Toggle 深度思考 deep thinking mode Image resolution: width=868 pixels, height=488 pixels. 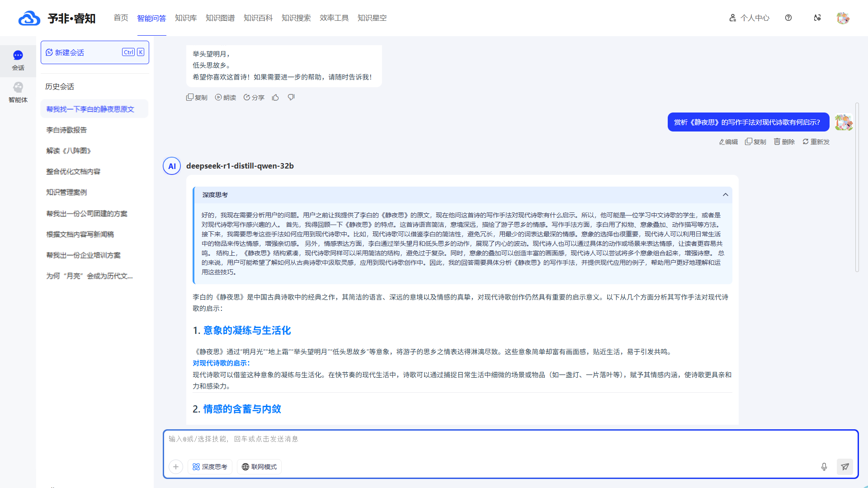pyautogui.click(x=210, y=467)
